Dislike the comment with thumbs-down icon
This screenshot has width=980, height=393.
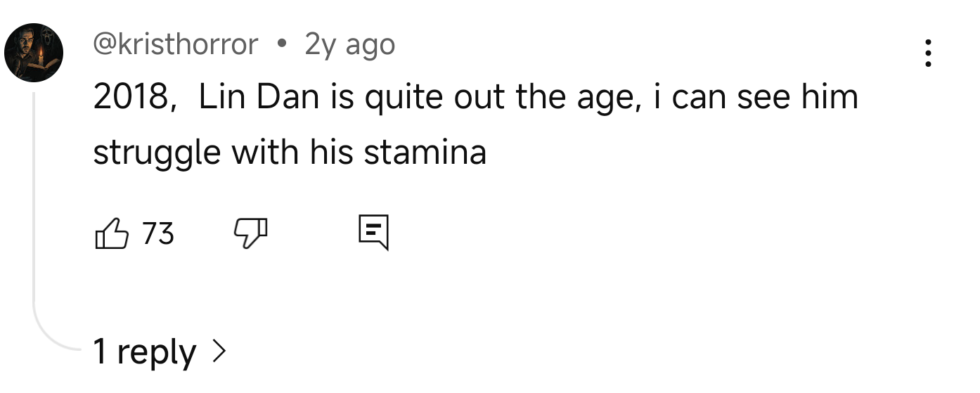pos(250,233)
